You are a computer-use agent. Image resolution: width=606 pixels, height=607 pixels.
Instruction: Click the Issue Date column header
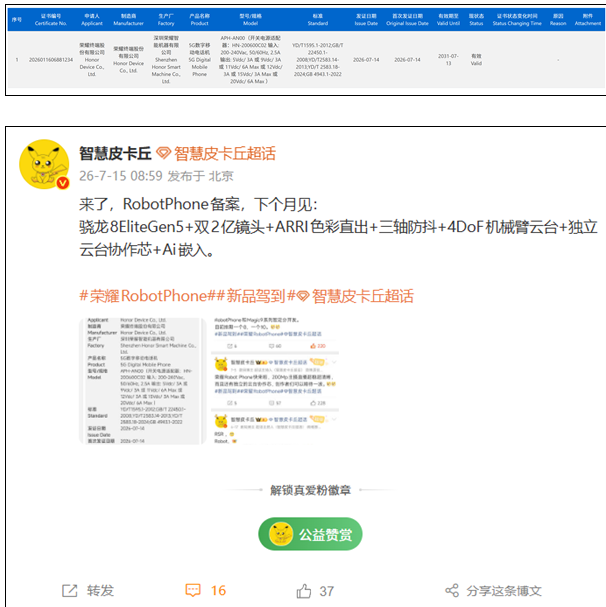[x=366, y=19]
